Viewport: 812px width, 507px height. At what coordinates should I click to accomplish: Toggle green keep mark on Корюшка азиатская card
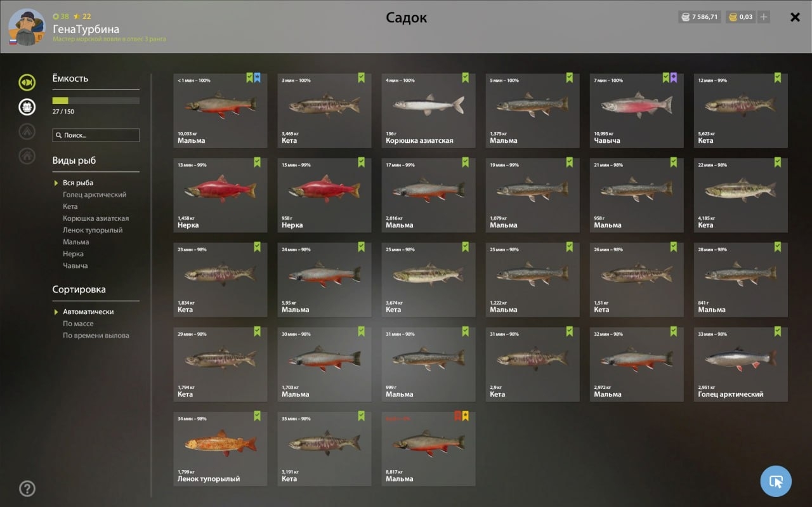coord(465,78)
